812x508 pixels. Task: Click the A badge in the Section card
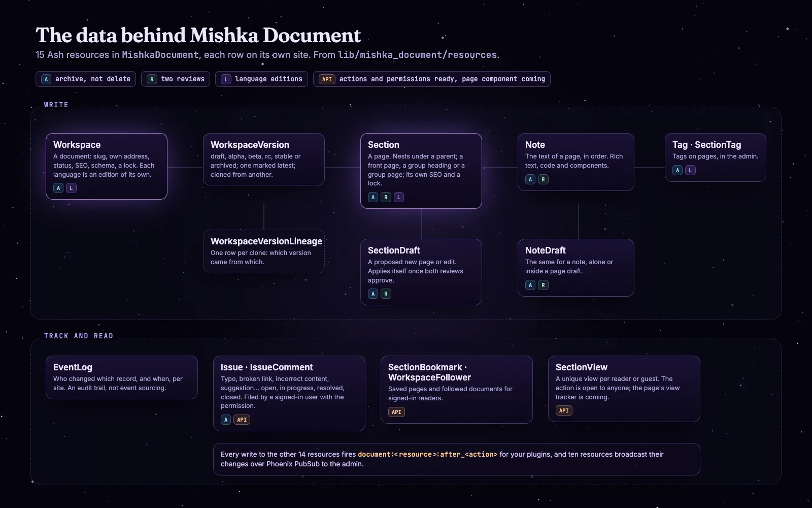(x=373, y=197)
